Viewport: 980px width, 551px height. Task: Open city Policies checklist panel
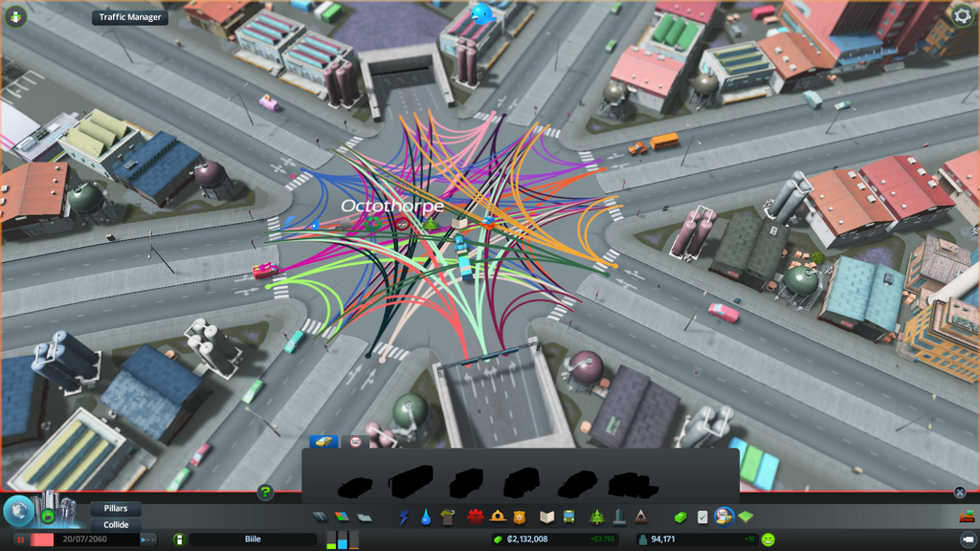702,517
